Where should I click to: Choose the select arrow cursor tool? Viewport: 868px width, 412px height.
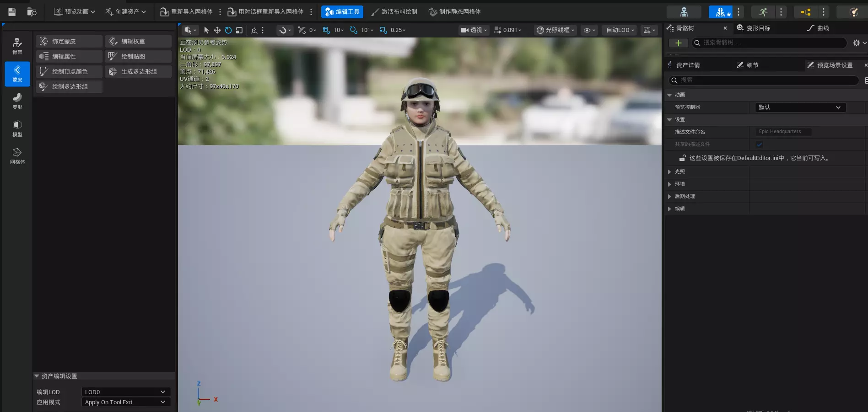206,30
